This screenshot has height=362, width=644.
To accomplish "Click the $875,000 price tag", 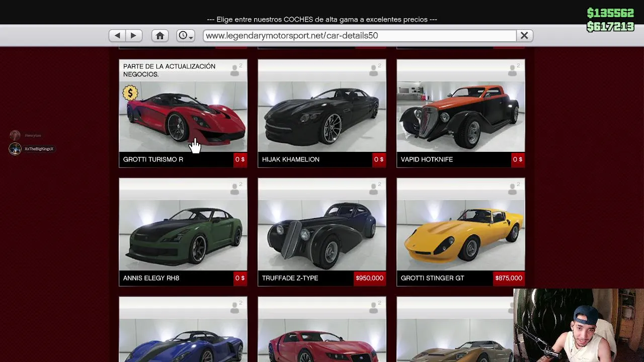I will [x=509, y=278].
